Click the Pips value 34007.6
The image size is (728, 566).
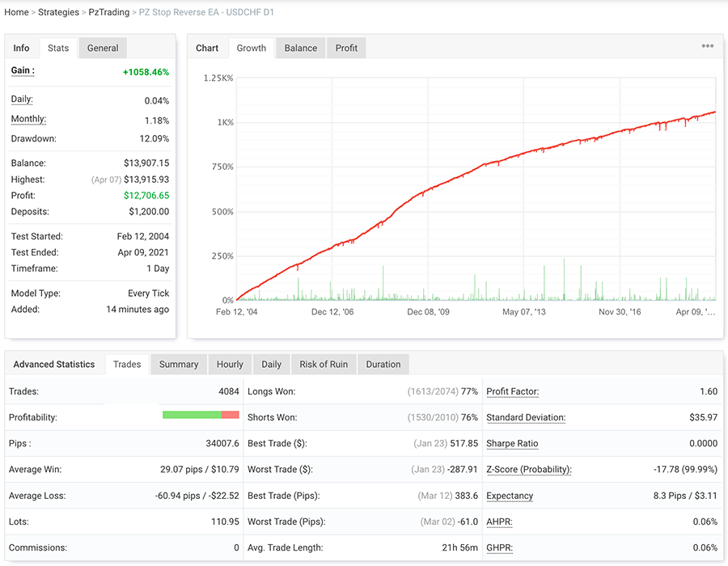click(222, 444)
